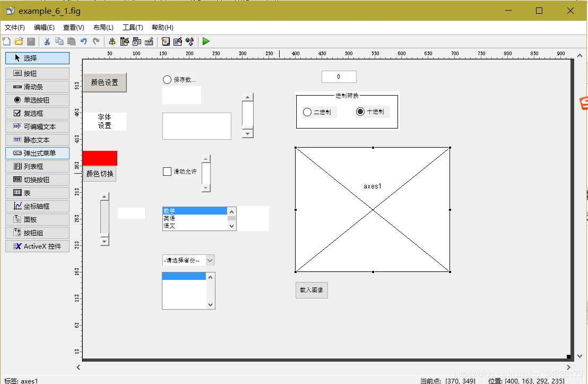
Task: Open a file with the folder icon
Action: pos(19,41)
